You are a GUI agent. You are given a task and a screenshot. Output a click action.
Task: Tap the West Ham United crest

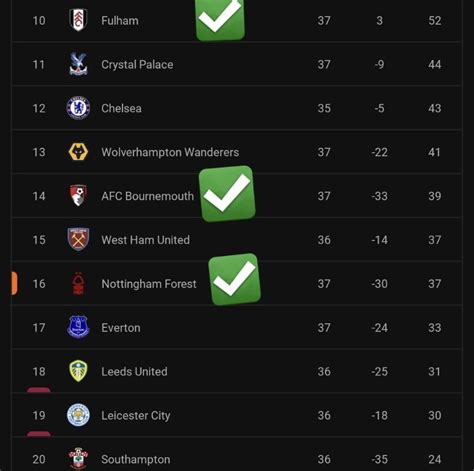(78, 239)
